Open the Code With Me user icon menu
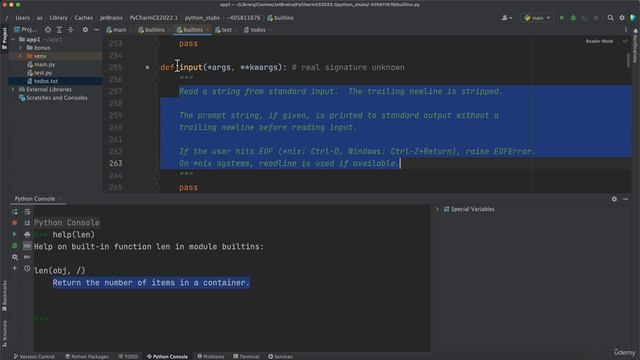Image resolution: width=640 pixels, height=360 pixels. [x=507, y=18]
